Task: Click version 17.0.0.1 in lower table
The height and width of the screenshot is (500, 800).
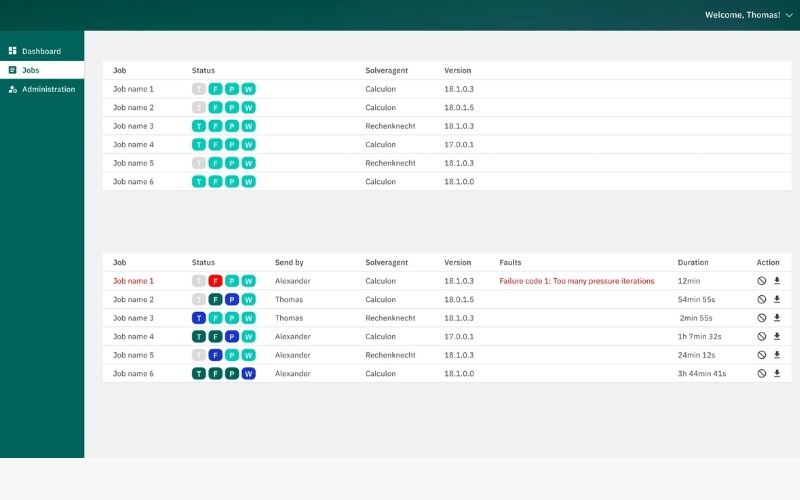Action: point(459,337)
